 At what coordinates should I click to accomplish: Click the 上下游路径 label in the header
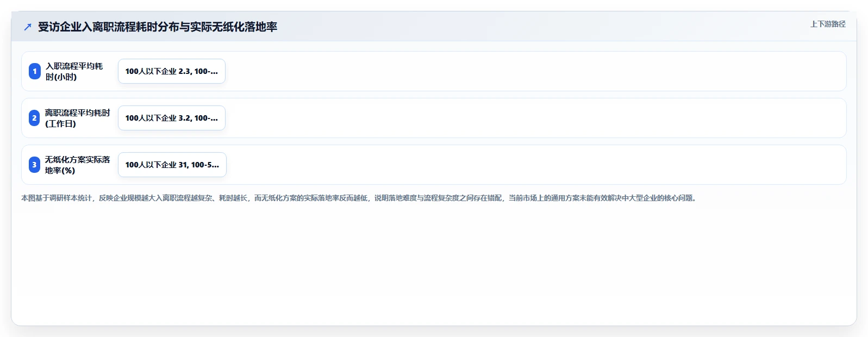coord(828,24)
